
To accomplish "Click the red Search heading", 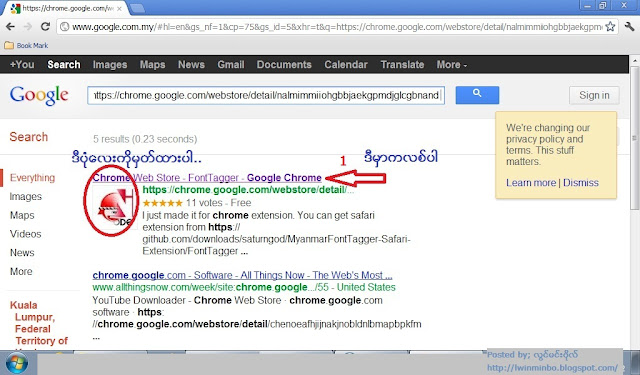I will [29, 137].
